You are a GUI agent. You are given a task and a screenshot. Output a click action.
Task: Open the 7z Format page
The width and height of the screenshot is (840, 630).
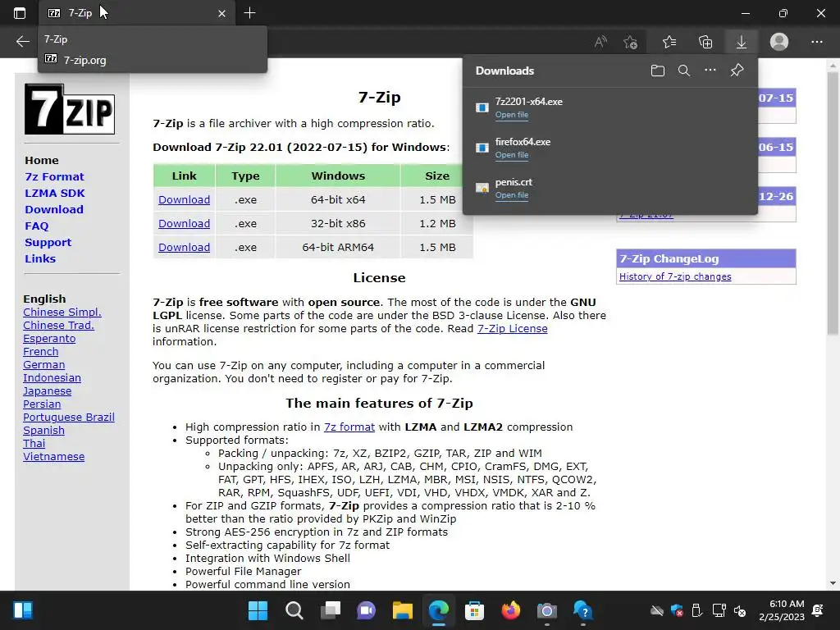pos(54,177)
